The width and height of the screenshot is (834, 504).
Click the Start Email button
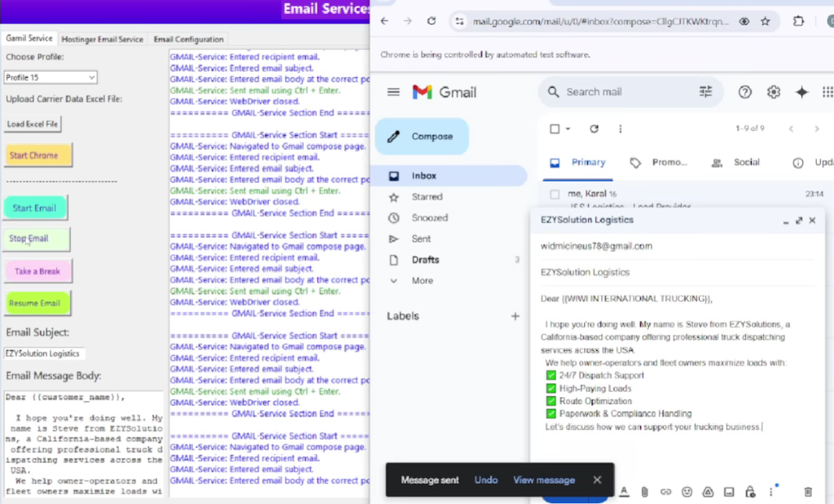pos(35,208)
